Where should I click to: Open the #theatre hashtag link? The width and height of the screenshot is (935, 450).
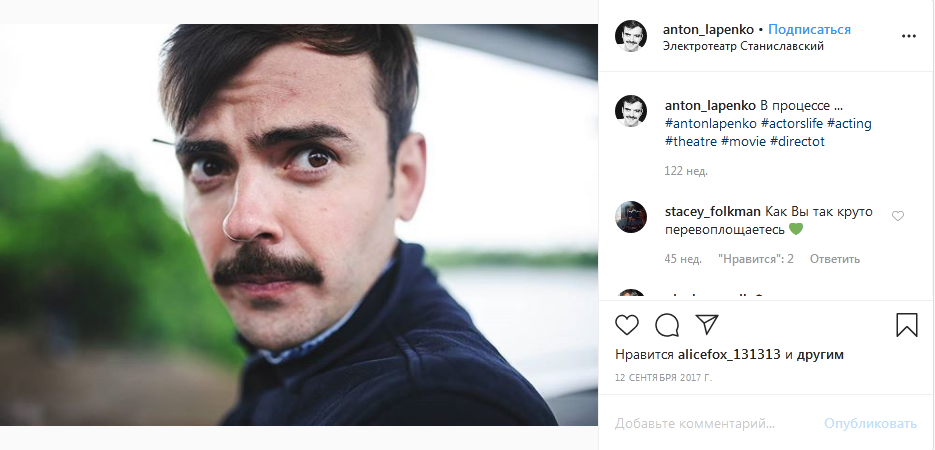tap(691, 141)
